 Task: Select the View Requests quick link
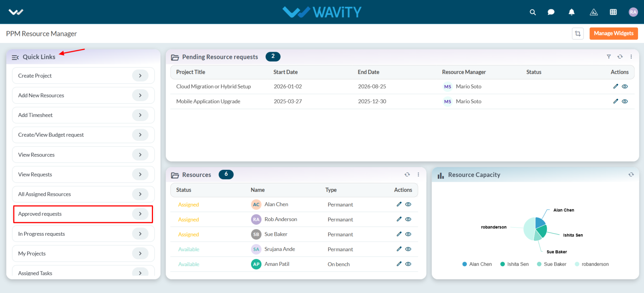[83, 174]
